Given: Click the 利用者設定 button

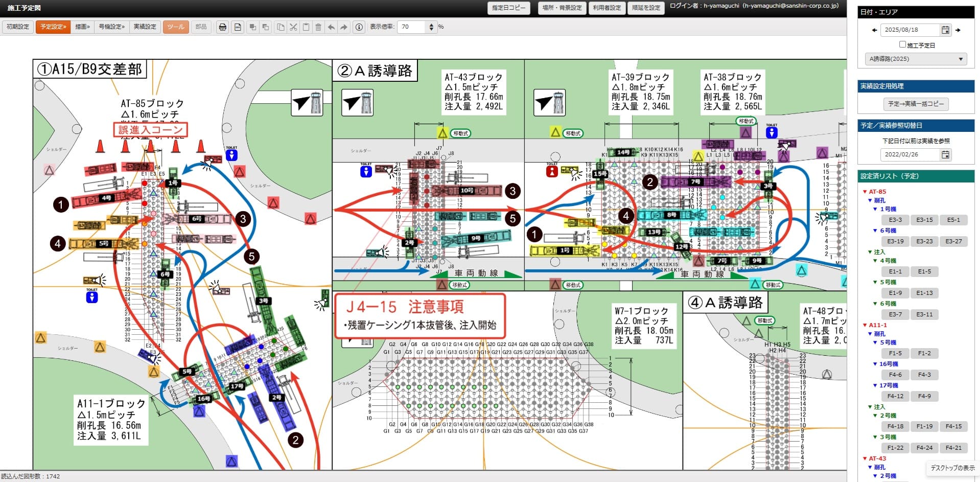Looking at the screenshot, I should [x=606, y=8].
